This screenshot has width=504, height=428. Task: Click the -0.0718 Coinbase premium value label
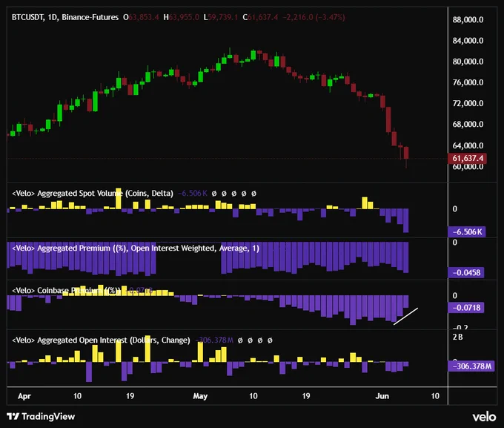(466, 308)
